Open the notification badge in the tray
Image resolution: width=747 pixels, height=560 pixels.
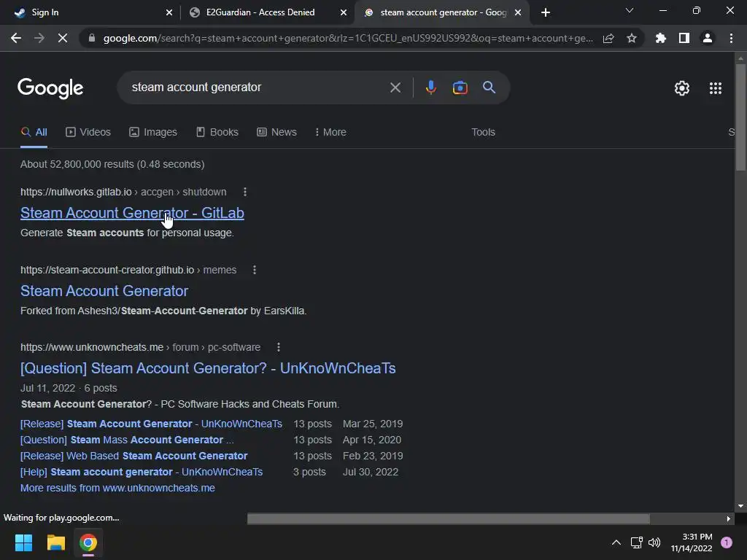pos(727,542)
